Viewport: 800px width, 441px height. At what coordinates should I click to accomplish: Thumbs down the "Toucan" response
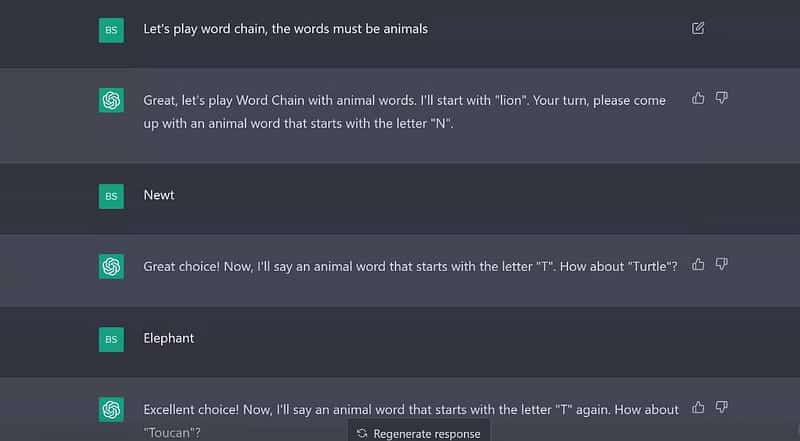click(722, 407)
